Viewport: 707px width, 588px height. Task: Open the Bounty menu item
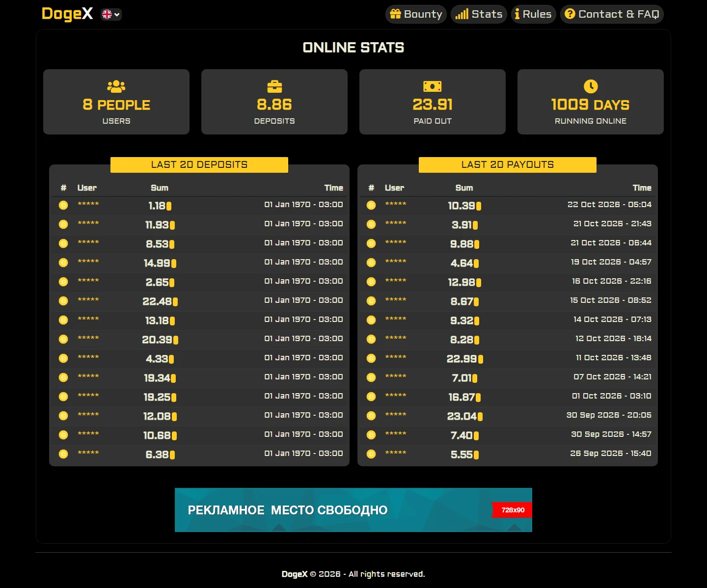pos(416,14)
